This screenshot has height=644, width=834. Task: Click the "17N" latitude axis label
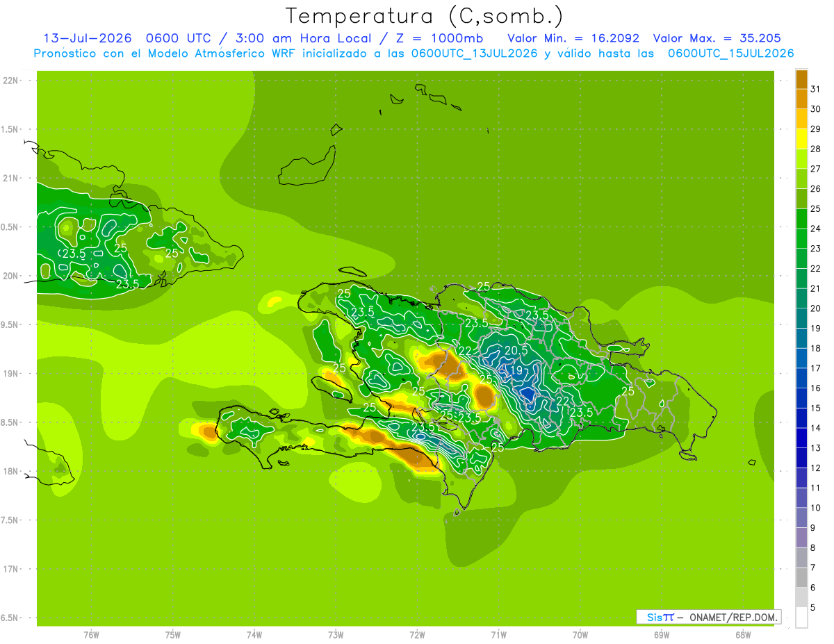(x=11, y=569)
